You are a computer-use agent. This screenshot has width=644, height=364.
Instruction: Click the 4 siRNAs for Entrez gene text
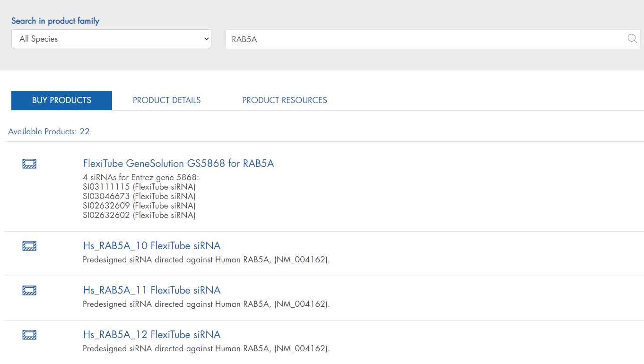point(141,177)
